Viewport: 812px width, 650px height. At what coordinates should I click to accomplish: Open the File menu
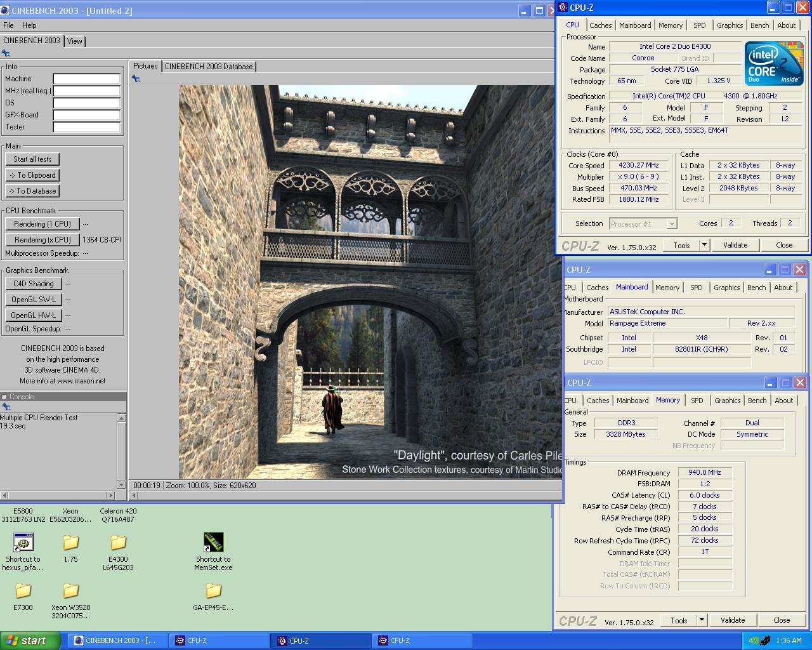(x=8, y=25)
